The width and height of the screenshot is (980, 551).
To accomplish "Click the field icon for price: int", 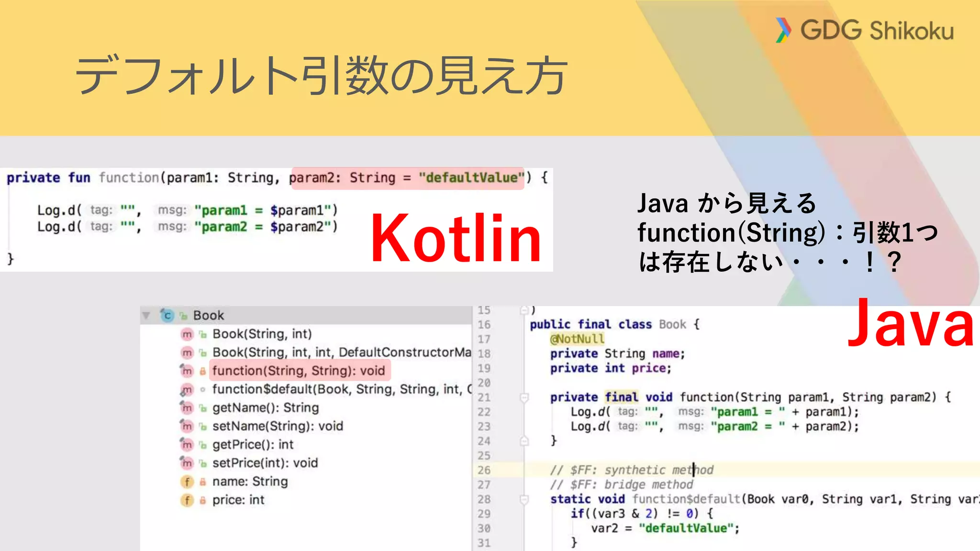I will [x=187, y=500].
